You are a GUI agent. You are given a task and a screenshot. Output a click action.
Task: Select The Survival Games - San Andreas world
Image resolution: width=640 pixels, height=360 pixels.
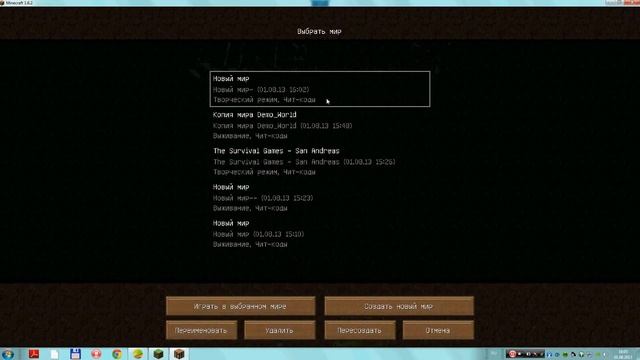[320, 161]
